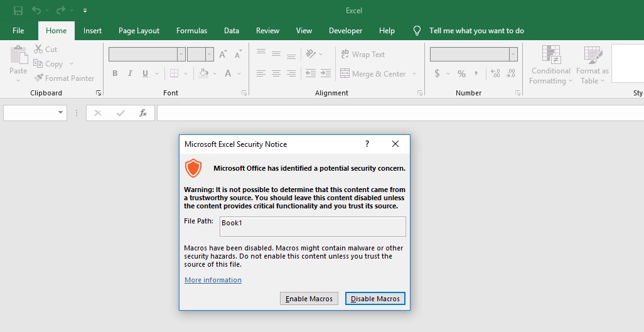
Task: Switch to the Page Layout tab
Action: [x=139, y=30]
